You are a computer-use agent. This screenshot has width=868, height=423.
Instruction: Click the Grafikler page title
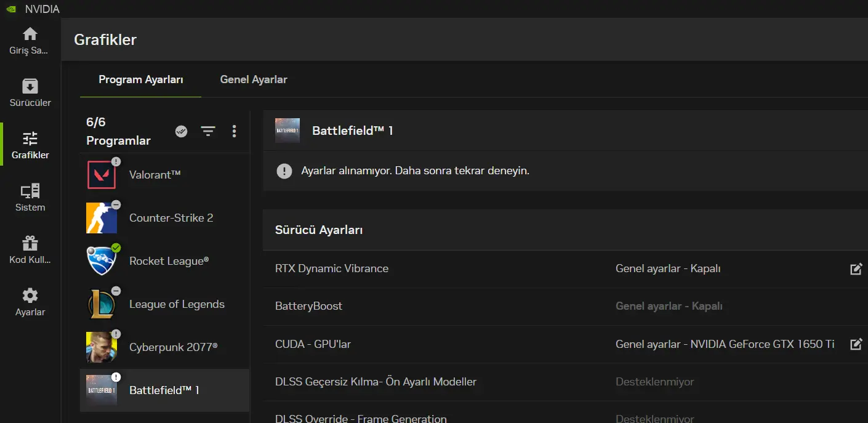click(105, 40)
